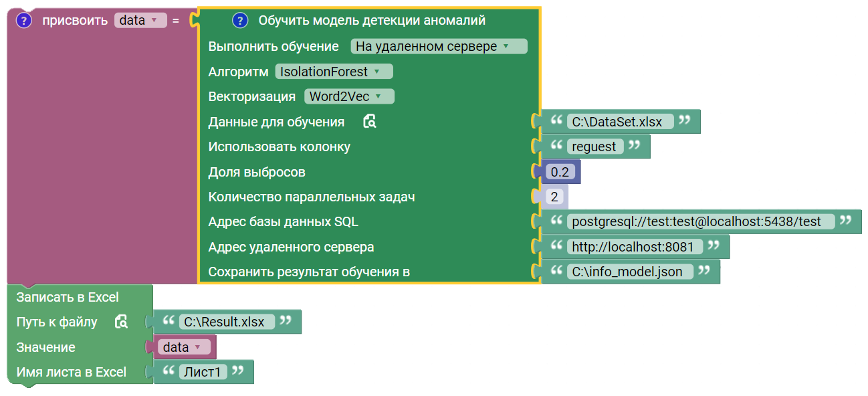Click the Имя листа в Excel label

click(71, 372)
